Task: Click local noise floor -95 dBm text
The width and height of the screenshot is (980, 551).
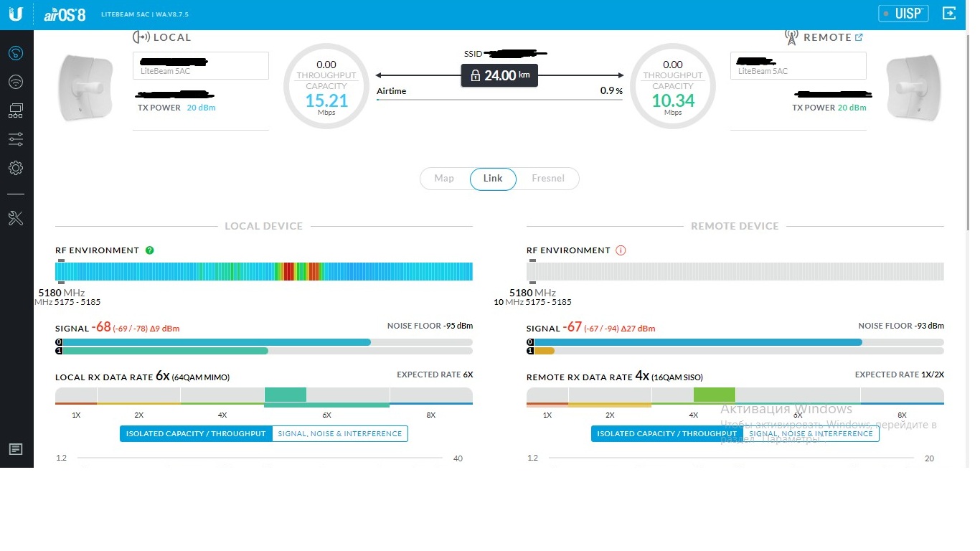Action: click(430, 326)
